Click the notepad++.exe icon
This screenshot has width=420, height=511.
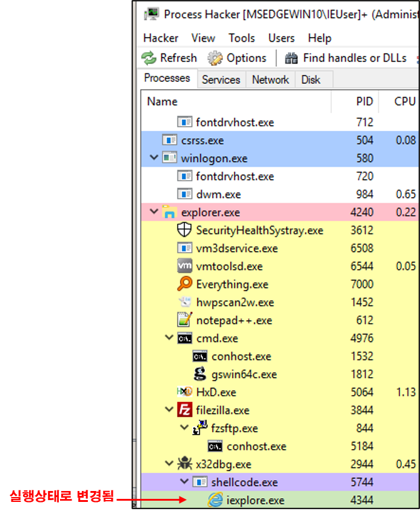[x=184, y=319]
